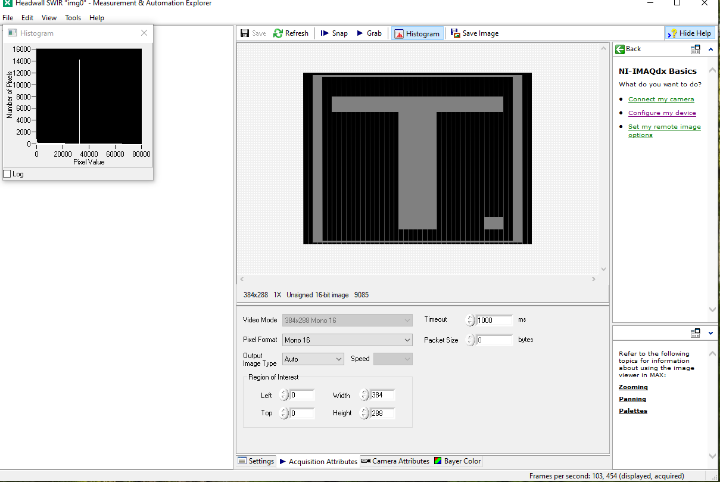This screenshot has width=720, height=482.
Task: Open the Zooming help topic
Action: click(633, 387)
